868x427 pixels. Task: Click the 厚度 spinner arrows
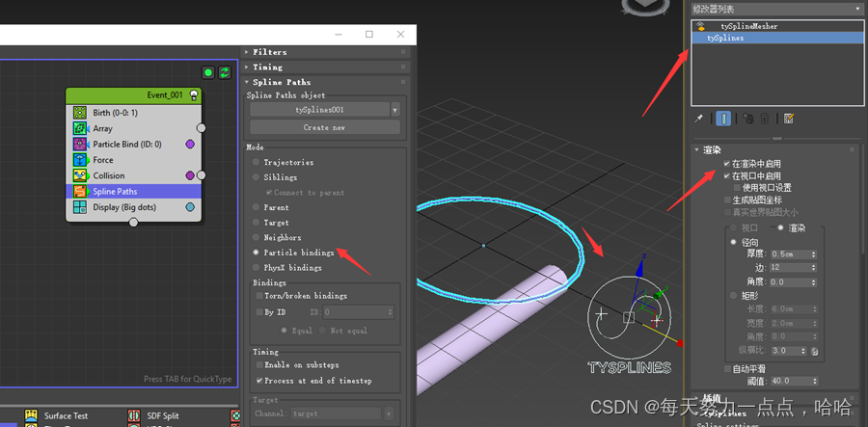click(814, 254)
